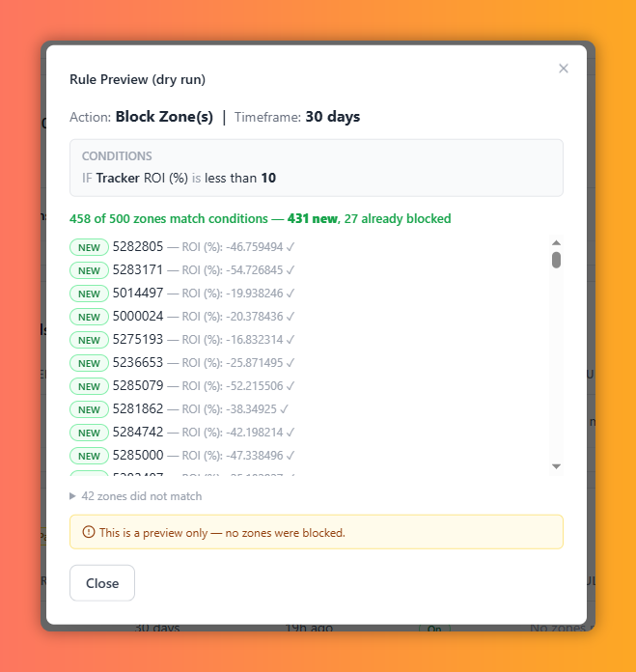636x672 pixels.
Task: Click the NEW badge for zone 5283171
Action: (x=89, y=270)
